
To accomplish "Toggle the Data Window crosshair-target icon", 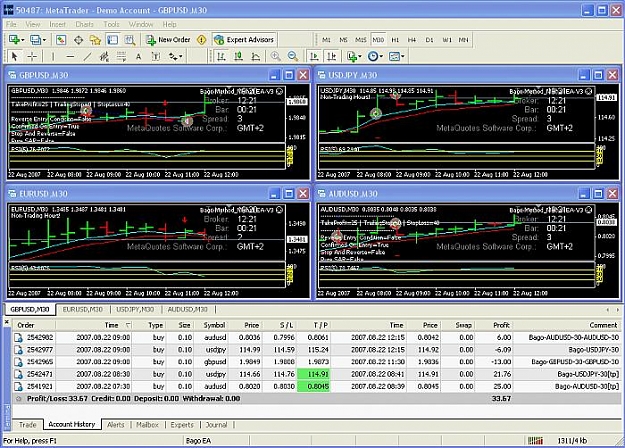I will pos(79,40).
